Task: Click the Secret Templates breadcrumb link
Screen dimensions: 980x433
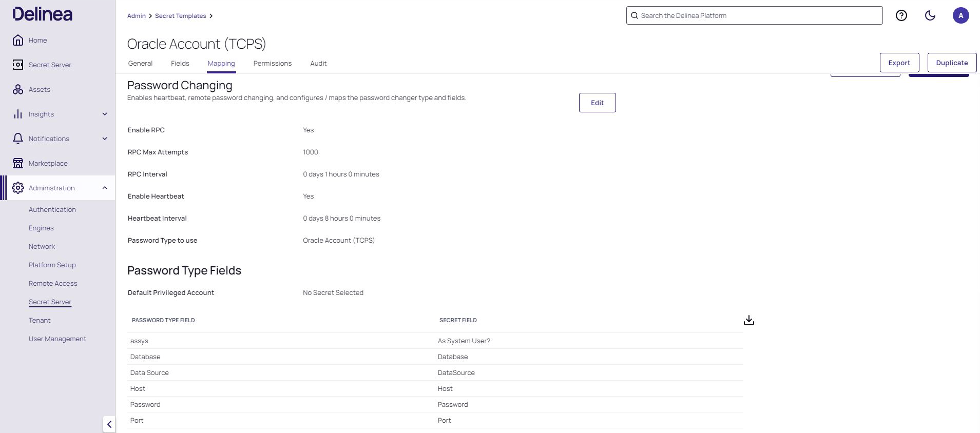Action: [x=180, y=16]
